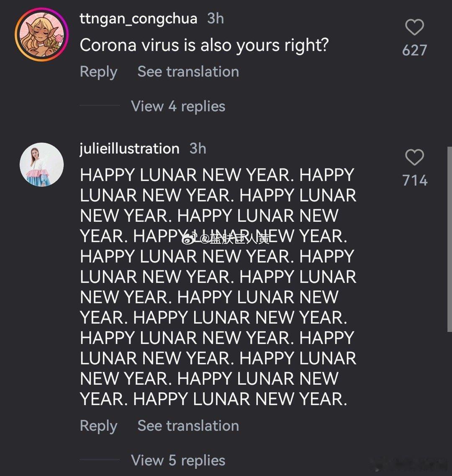Expand View 4 replies thread

(178, 106)
